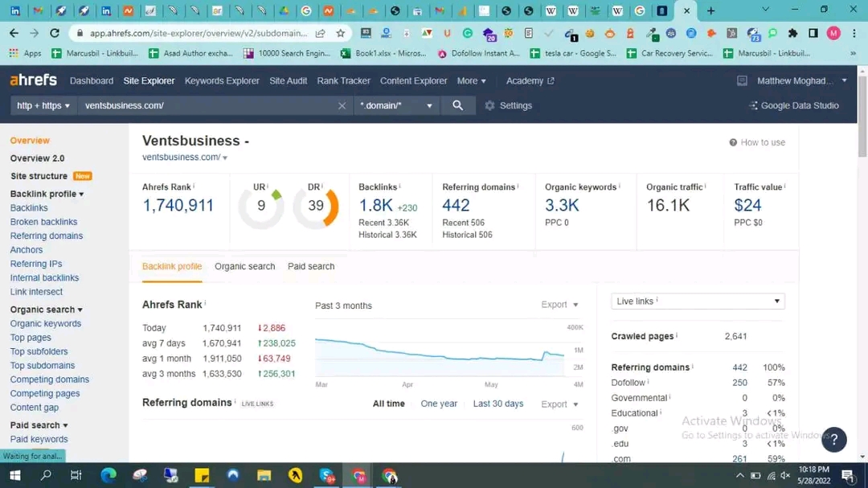Click the How to use help link

coord(757,142)
